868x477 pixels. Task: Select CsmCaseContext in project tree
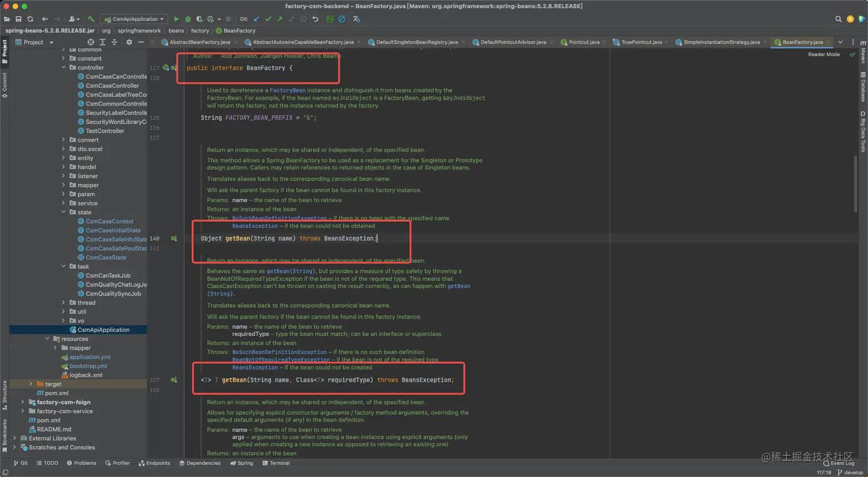click(109, 221)
